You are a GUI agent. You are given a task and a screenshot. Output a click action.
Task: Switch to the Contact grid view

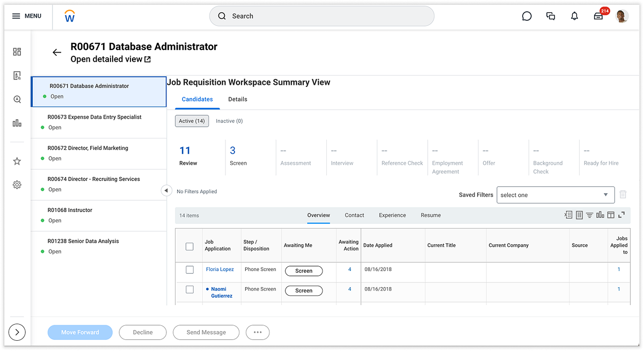click(x=354, y=215)
